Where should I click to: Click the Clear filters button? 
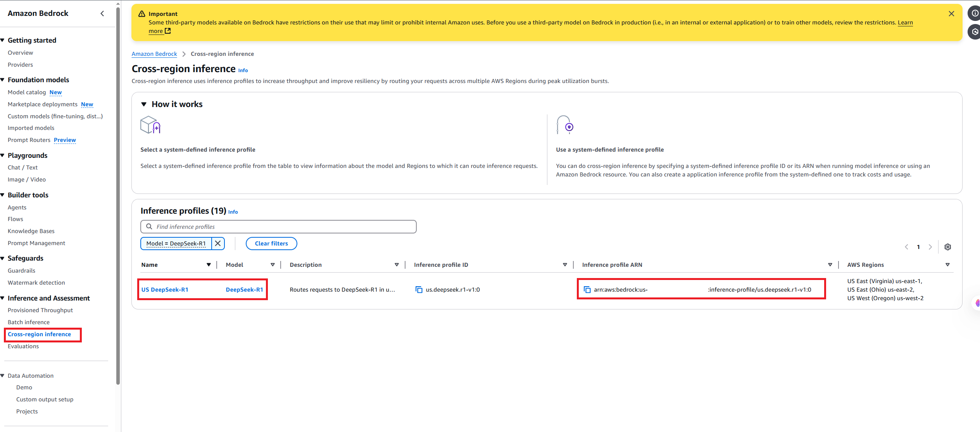(x=271, y=244)
